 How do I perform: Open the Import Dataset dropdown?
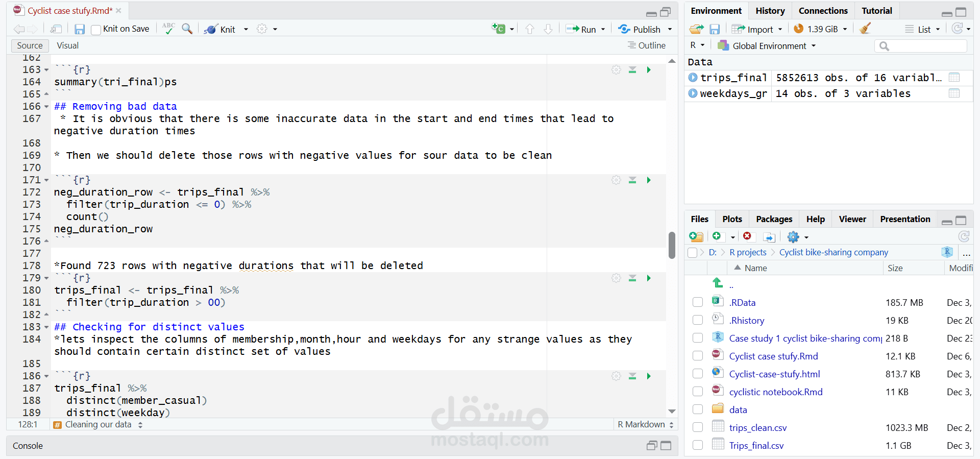point(757,29)
